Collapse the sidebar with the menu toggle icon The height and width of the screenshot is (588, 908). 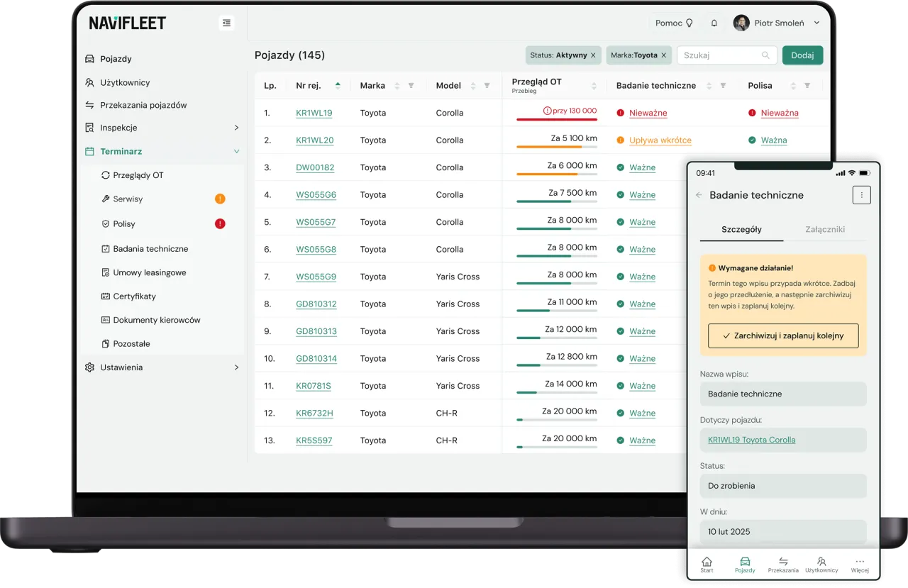click(x=226, y=23)
